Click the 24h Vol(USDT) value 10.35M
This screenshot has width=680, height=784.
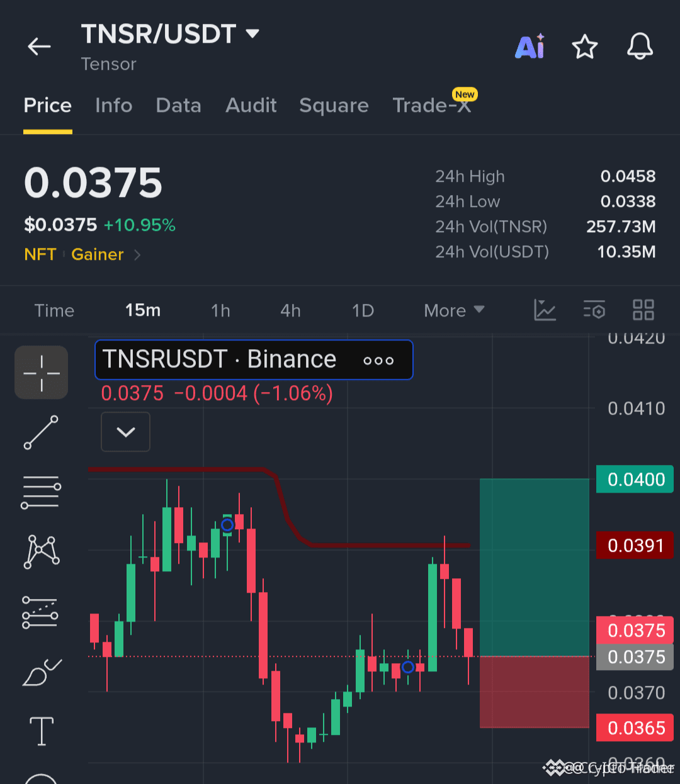(626, 252)
